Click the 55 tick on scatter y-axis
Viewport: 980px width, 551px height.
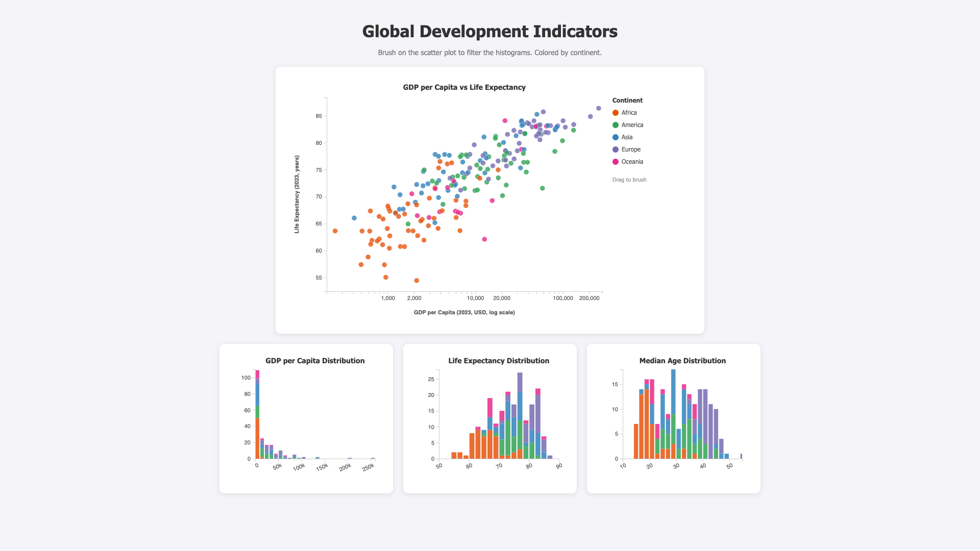[318, 278]
